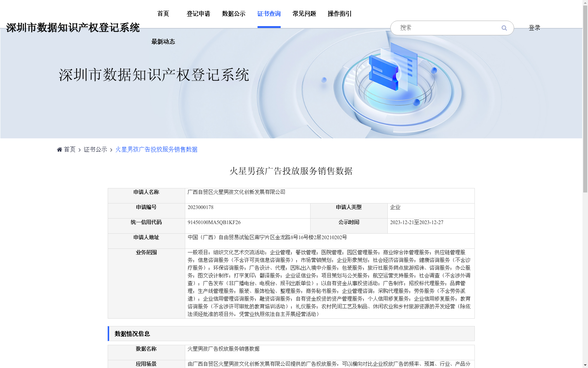Click the banner text 深圳市数据知识产权登记系统
The height and width of the screenshot is (368, 588).
click(x=154, y=75)
